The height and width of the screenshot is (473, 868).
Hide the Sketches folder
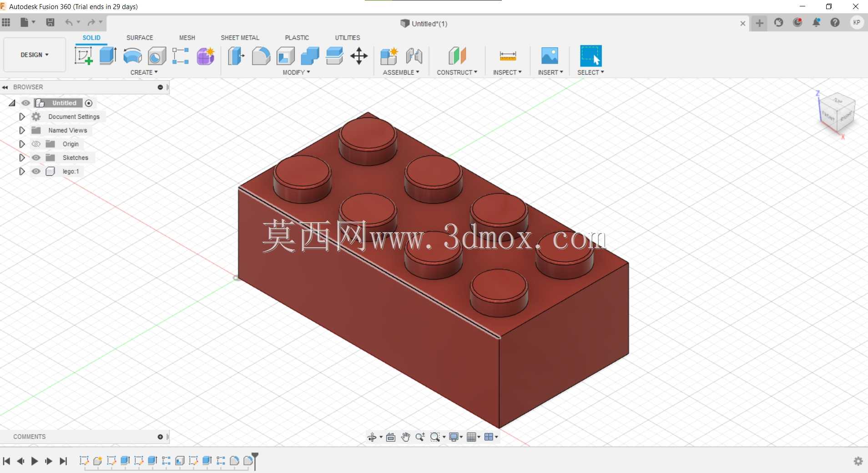click(x=36, y=158)
